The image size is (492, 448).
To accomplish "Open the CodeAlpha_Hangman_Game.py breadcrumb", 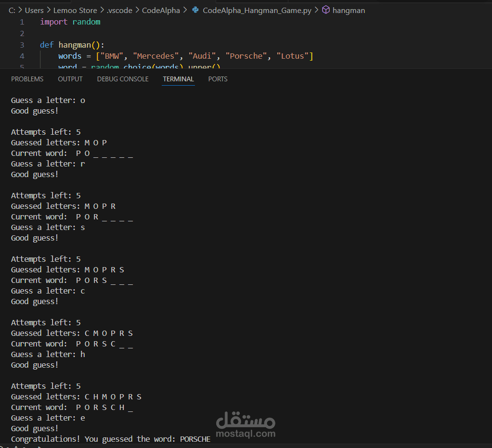I will tap(257, 11).
